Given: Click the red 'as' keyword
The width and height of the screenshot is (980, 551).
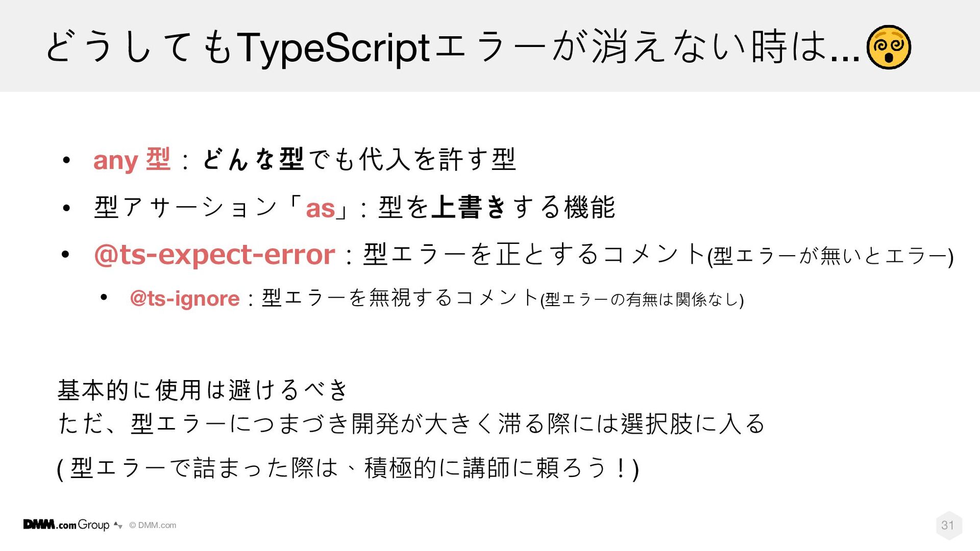Looking at the screenshot, I should (320, 208).
